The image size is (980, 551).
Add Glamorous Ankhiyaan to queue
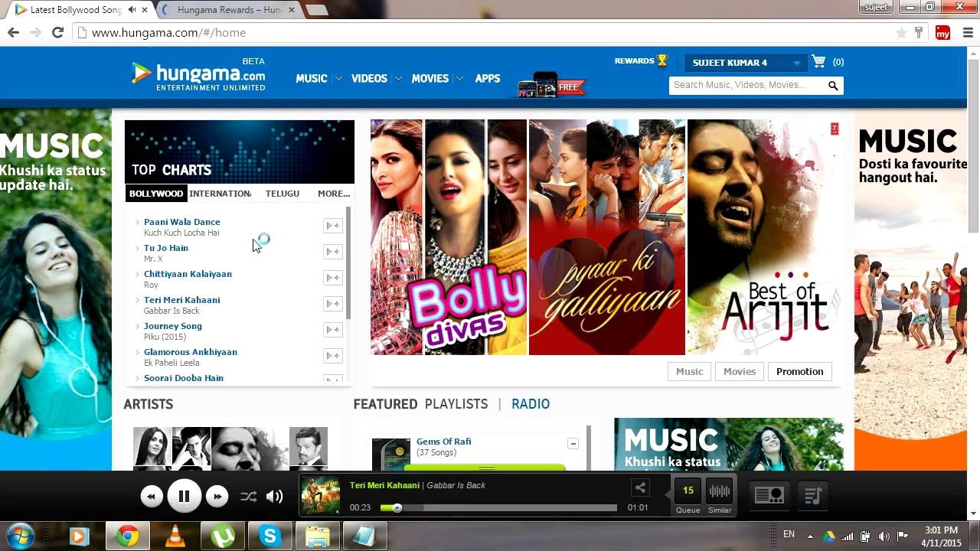tap(332, 356)
